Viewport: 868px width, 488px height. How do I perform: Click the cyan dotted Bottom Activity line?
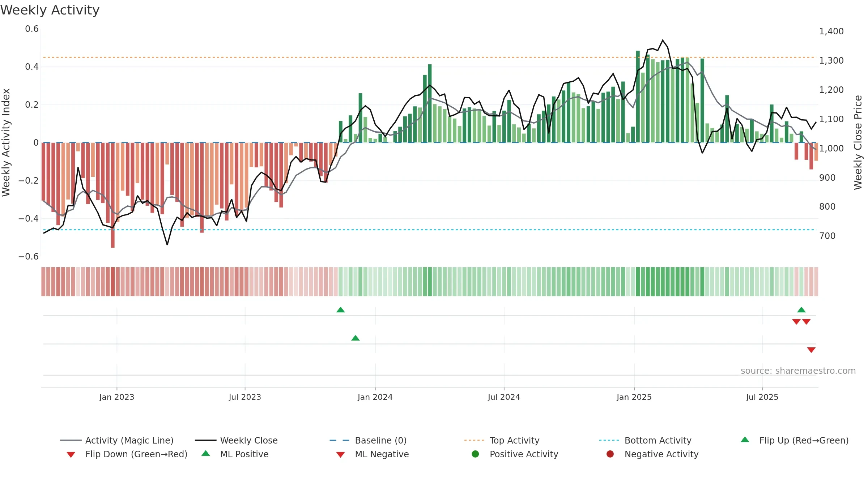[430, 230]
